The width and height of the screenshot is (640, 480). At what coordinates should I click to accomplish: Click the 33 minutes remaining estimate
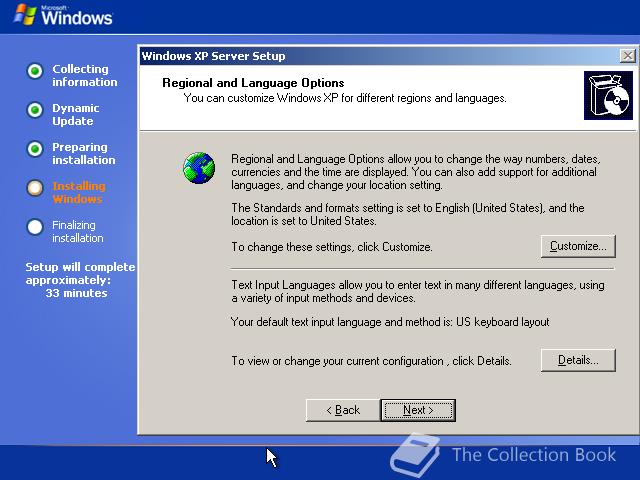[x=76, y=293]
